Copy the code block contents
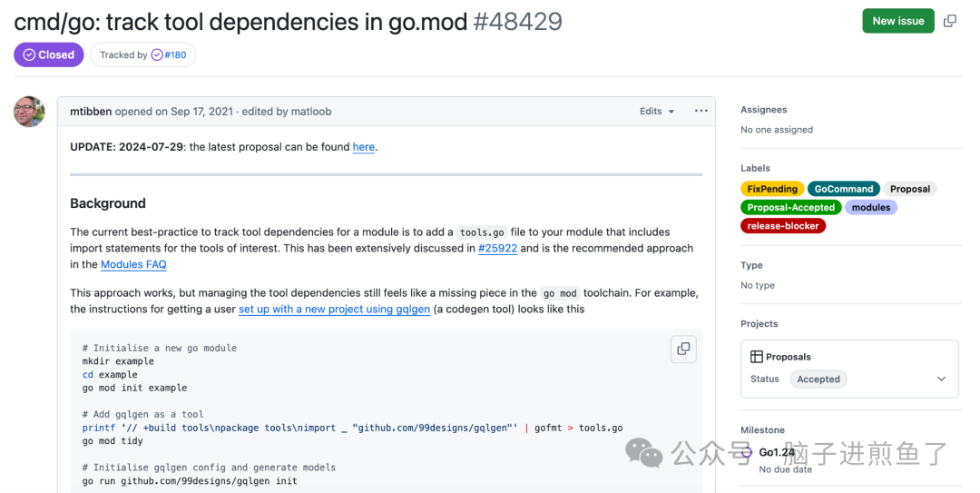Image resolution: width=980 pixels, height=493 pixels. (x=684, y=349)
